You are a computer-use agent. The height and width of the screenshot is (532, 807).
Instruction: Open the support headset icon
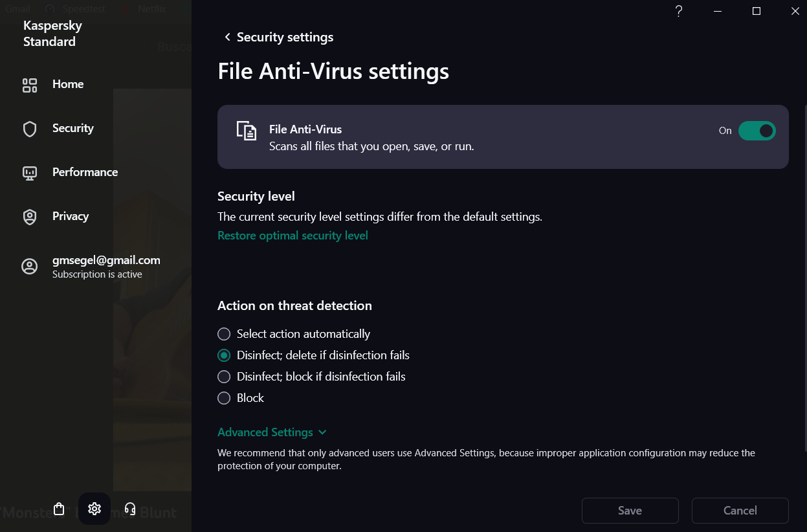129,509
